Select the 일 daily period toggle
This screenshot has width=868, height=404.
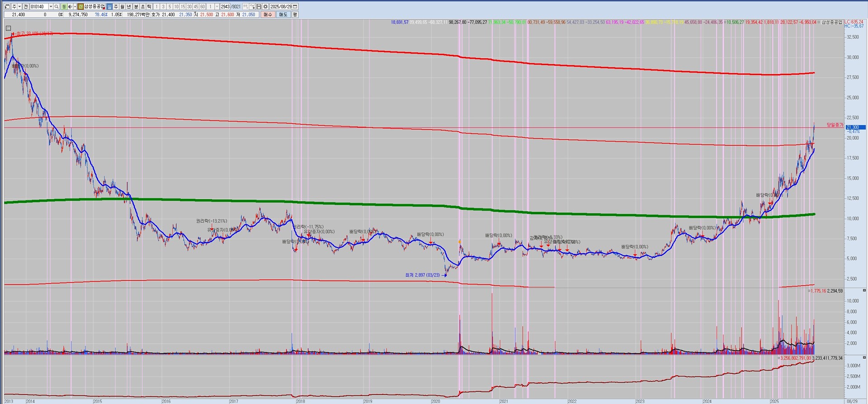109,7
